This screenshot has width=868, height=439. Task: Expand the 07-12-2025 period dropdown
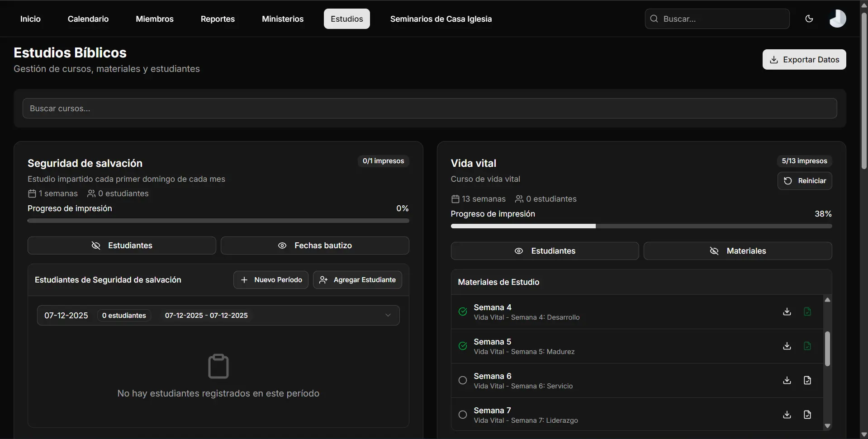click(388, 315)
